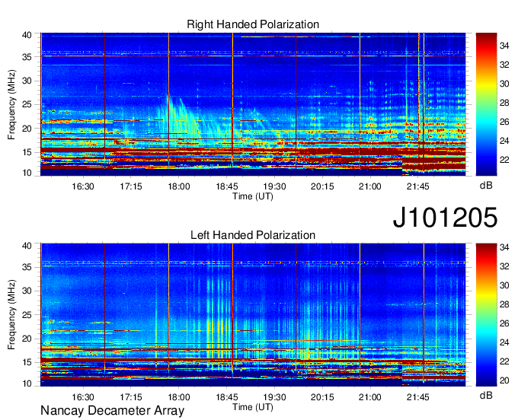Screen dimensions: 518x420
Task: Click the 30 MHz tick of Left Handed plot
Action: (27, 291)
